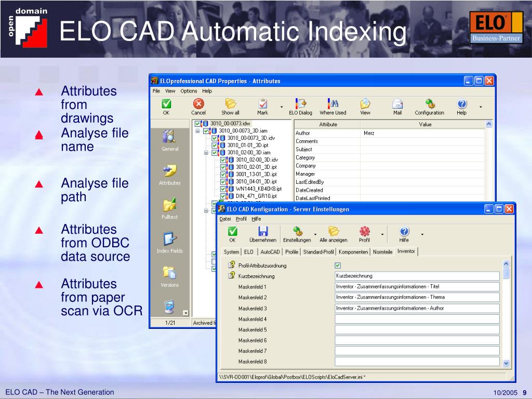Screen dimensions: 532x399
Task: Open the dropdown arrow next to Einstellungen
Action: click(x=315, y=234)
